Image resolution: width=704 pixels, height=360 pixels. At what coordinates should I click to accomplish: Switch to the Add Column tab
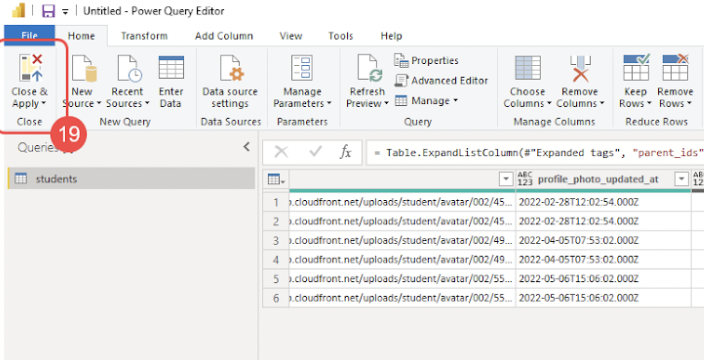coord(224,36)
